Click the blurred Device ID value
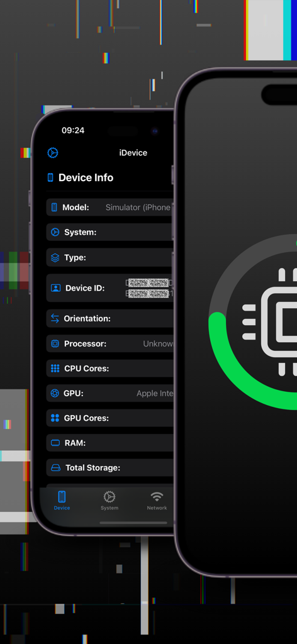The width and height of the screenshot is (297, 644). 149,288
